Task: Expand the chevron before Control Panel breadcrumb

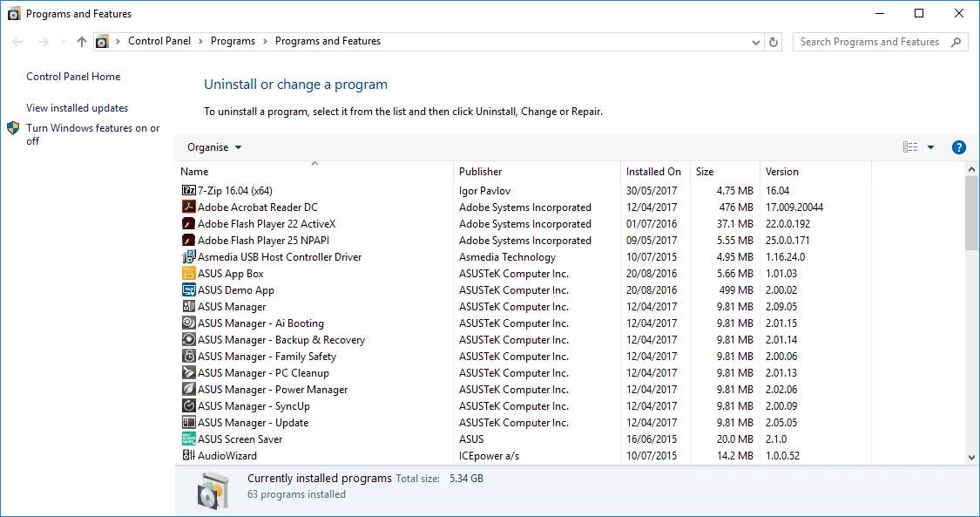Action: pyautogui.click(x=118, y=41)
